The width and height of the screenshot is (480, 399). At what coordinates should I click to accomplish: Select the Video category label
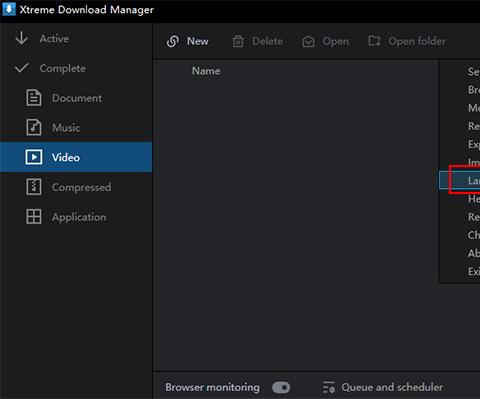click(66, 157)
